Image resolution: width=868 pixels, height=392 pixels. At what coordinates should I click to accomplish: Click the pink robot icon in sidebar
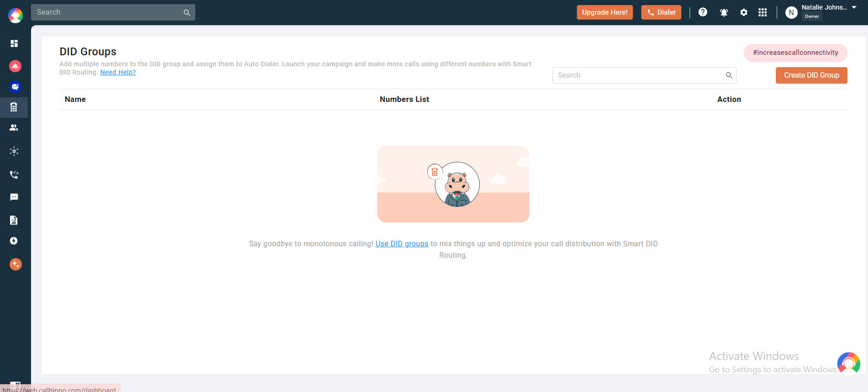coord(15,66)
